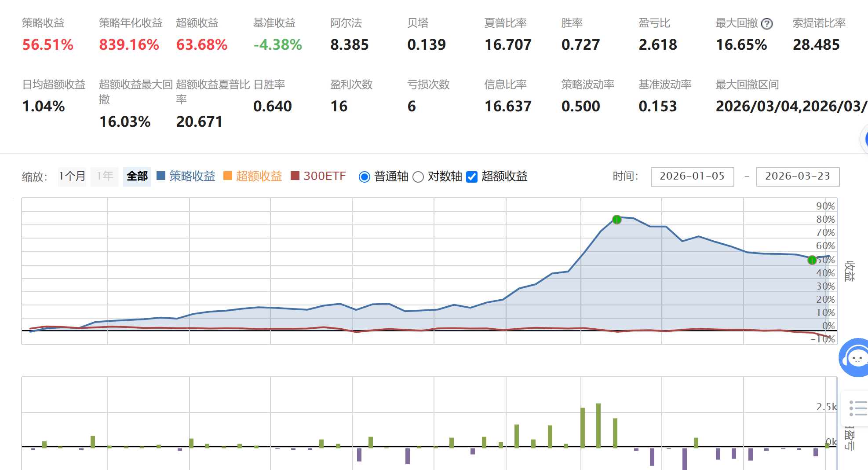Click the help icon beside 最大回撤
This screenshot has width=868, height=470.
[767, 24]
